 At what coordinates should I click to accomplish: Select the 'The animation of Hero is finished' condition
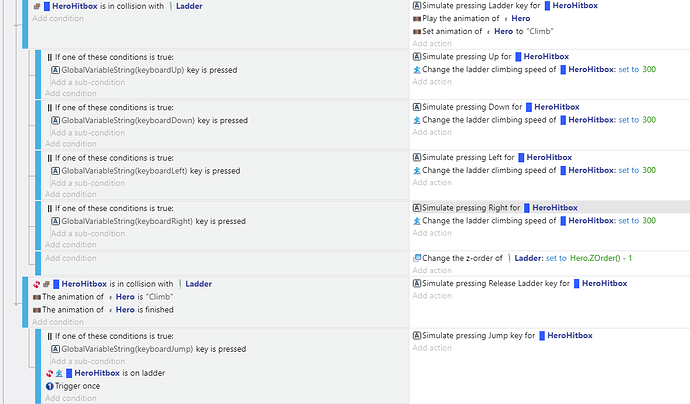click(x=103, y=310)
